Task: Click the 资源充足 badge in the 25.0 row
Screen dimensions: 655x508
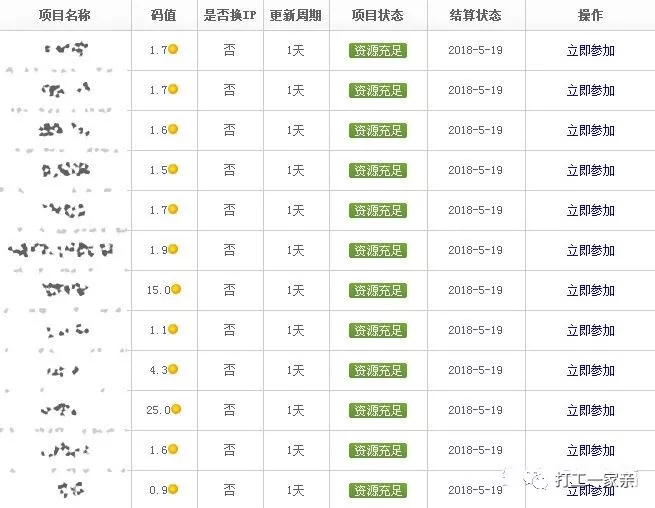Action: point(378,411)
